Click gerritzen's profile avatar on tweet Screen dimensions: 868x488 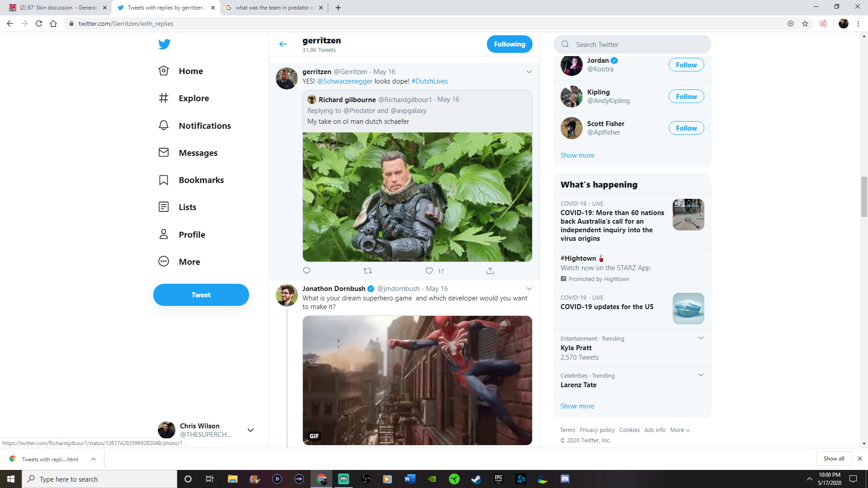pyautogui.click(x=287, y=79)
